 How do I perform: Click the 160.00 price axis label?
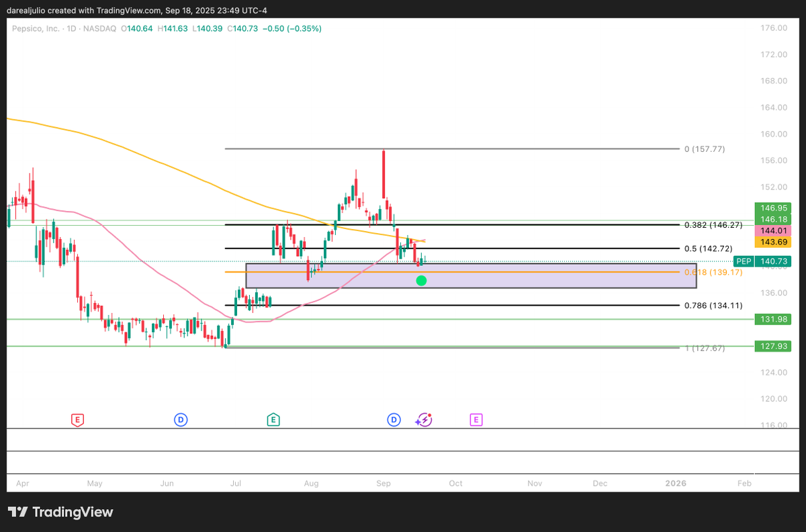click(x=773, y=134)
